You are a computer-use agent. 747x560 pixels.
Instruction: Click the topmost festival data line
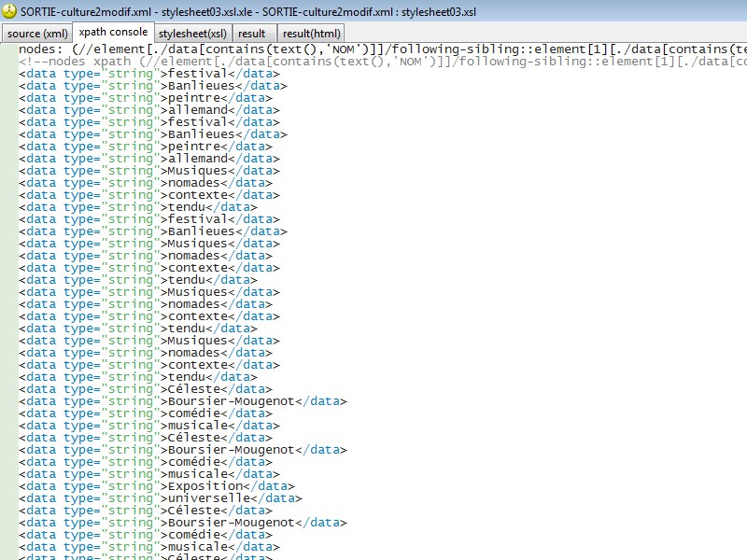(140, 74)
